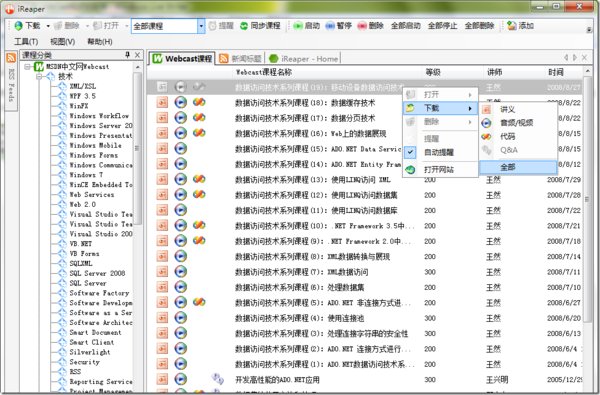600x395 pixels.
Task: Click 下载 in context menu
Action: 440,108
